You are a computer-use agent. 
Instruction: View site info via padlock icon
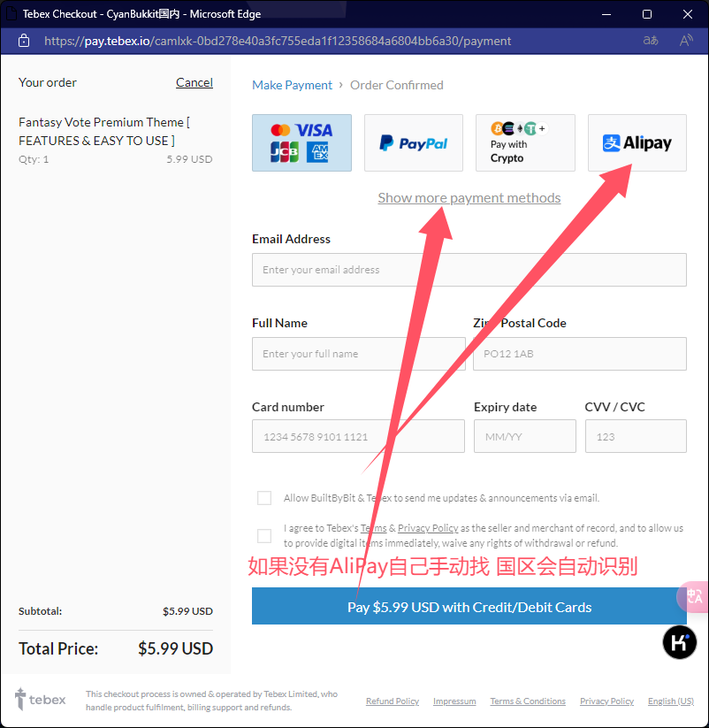[x=24, y=41]
